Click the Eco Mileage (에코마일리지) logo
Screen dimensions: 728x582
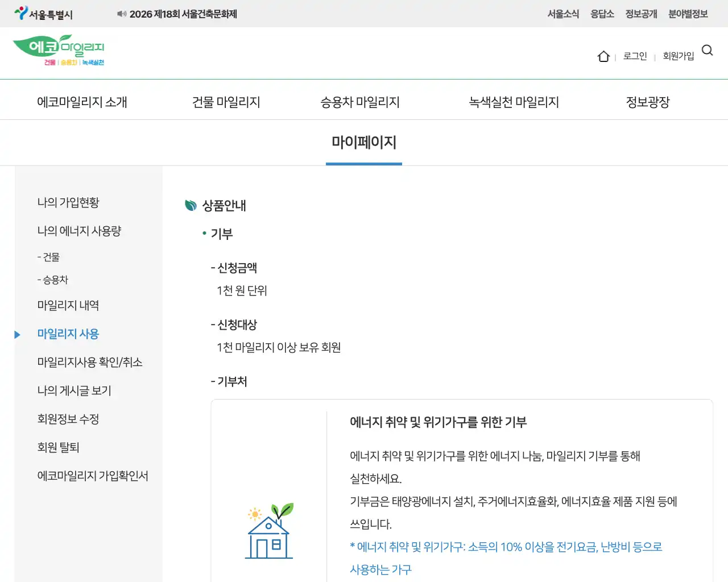coord(59,51)
